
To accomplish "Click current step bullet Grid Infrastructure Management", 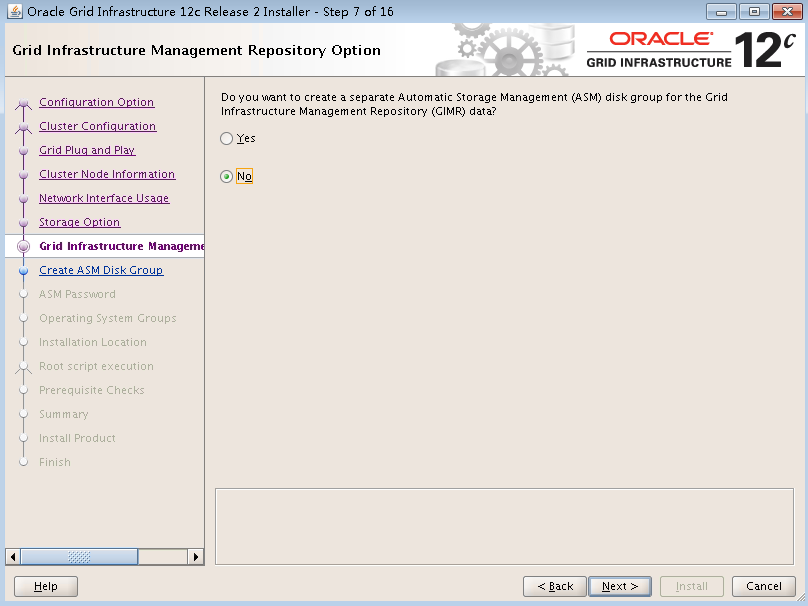I will tap(23, 246).
